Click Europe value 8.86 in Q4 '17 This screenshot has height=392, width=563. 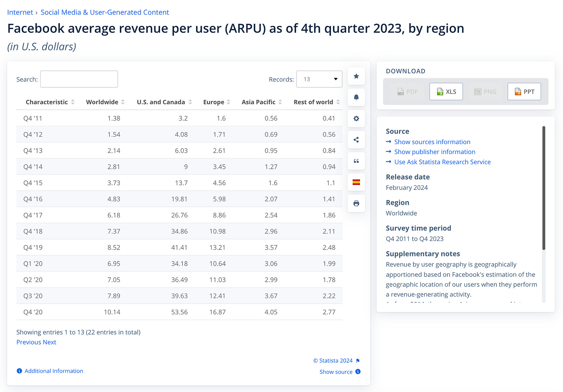[x=219, y=215]
